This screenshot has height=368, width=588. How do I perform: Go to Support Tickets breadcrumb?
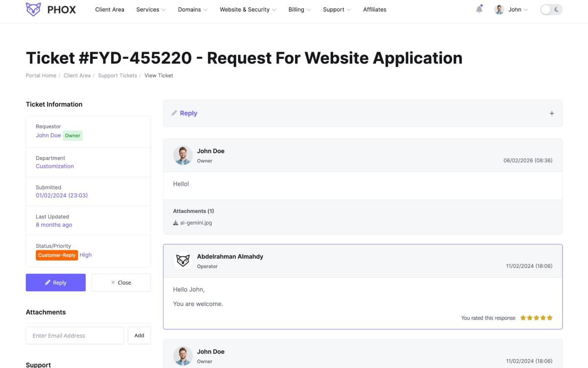click(118, 76)
